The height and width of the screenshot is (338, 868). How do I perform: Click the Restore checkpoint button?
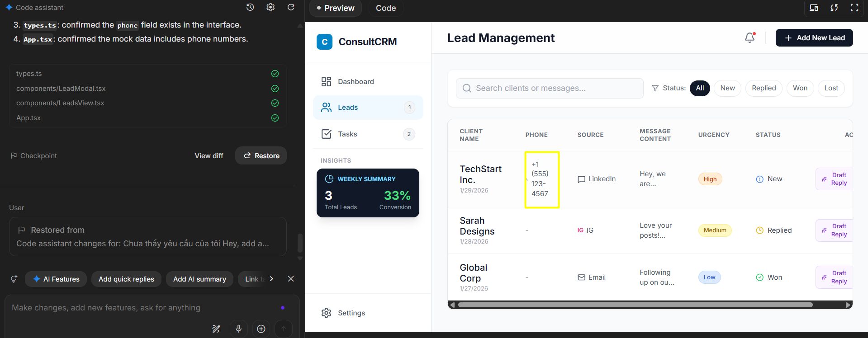261,155
